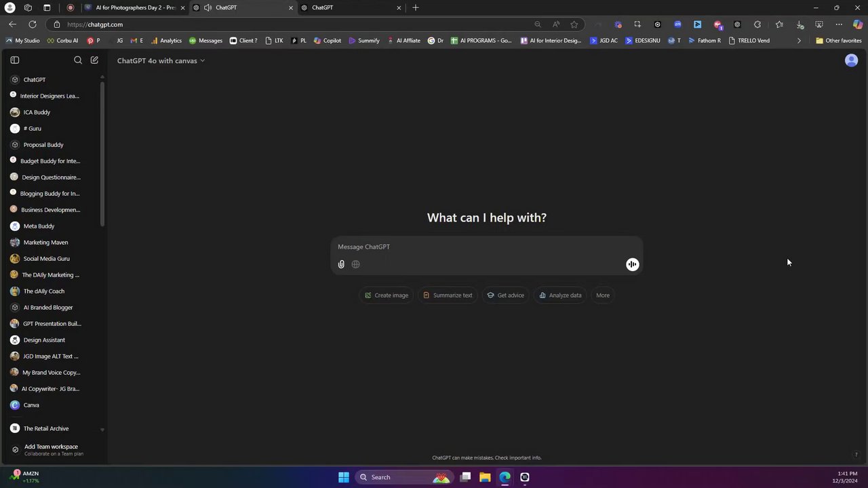Start voice mode with the waveform button
868x488 pixels.
632,264
